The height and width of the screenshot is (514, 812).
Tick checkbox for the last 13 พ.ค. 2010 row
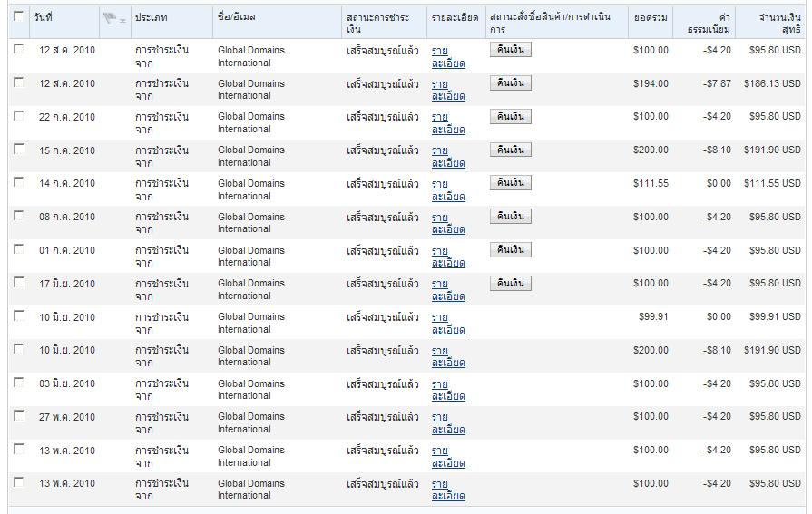pyautogui.click(x=19, y=482)
